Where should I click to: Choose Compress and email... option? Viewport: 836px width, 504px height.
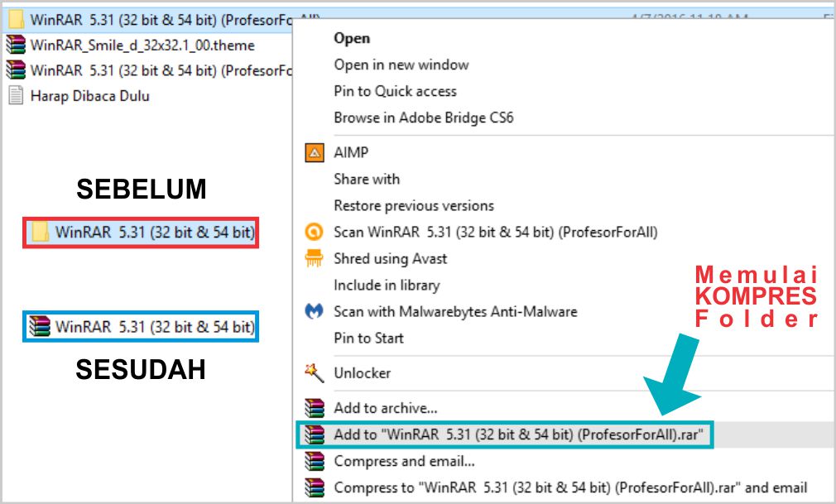404,461
